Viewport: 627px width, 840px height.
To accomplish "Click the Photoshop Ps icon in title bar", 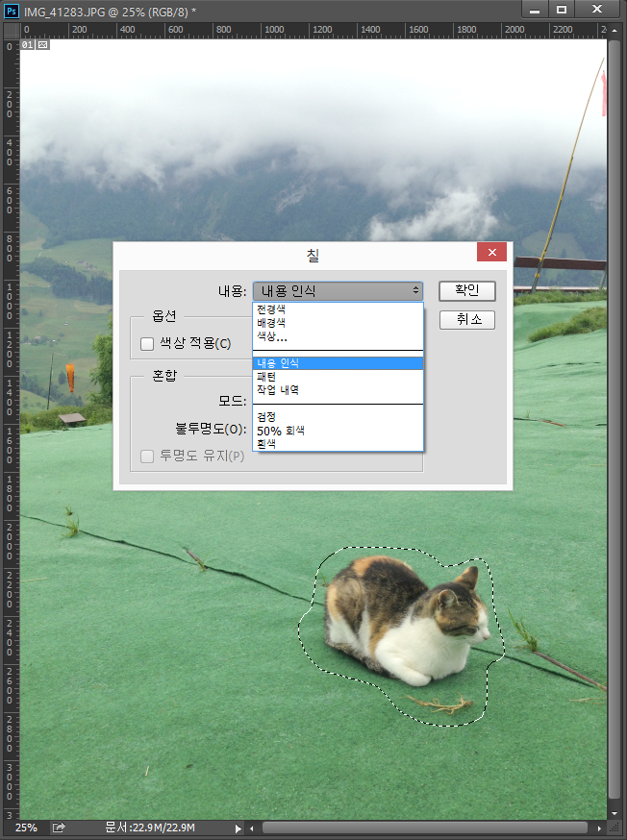I will (12, 11).
